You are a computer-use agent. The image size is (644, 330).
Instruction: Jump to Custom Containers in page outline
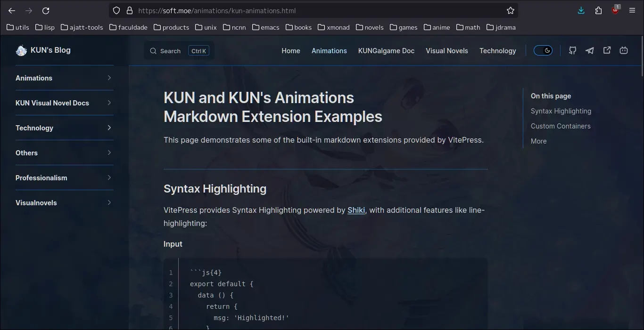coord(561,126)
